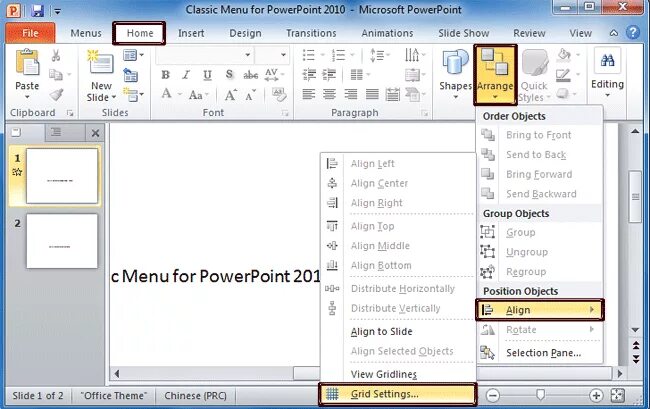Open the Text Direction dropdown

click(415, 55)
